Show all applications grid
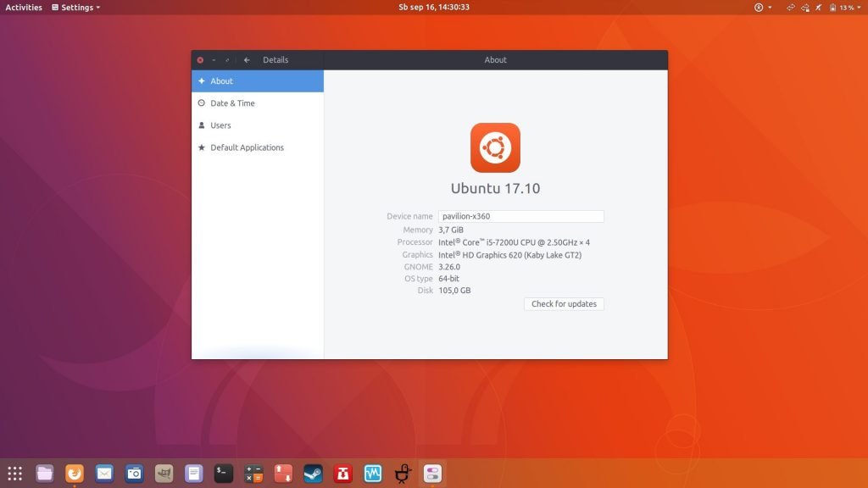 pyautogui.click(x=14, y=473)
